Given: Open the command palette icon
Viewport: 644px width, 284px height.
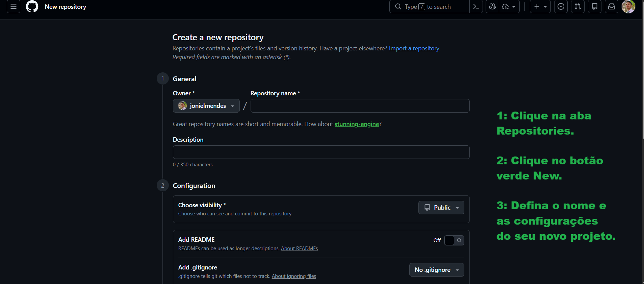Looking at the screenshot, I should coord(476,6).
